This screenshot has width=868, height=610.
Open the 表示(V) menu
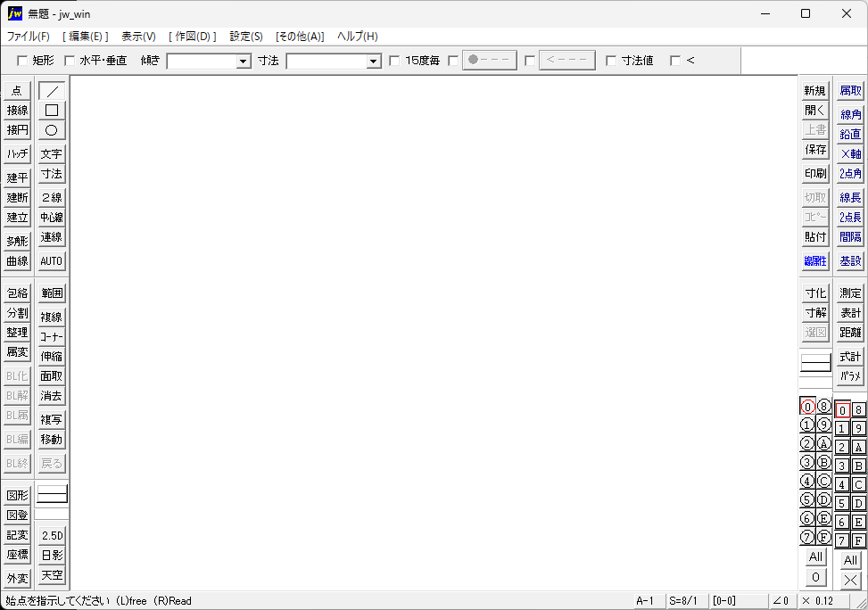[138, 37]
